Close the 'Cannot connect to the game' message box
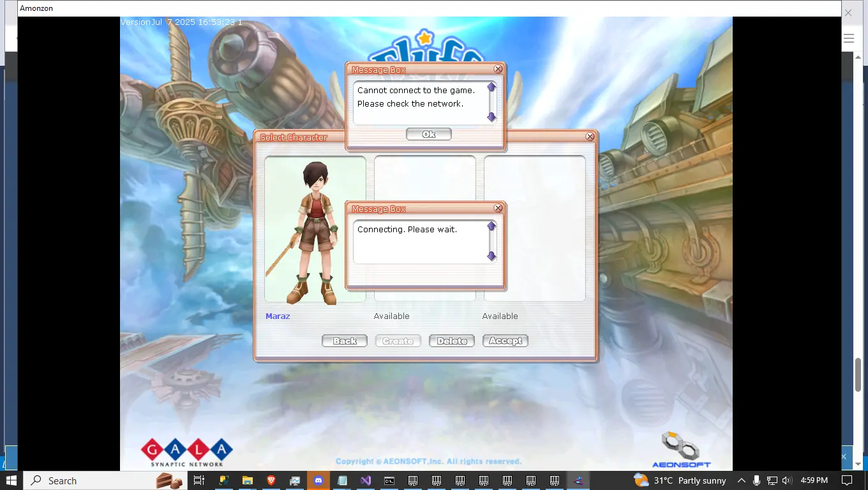The height and width of the screenshot is (490, 868). [498, 69]
